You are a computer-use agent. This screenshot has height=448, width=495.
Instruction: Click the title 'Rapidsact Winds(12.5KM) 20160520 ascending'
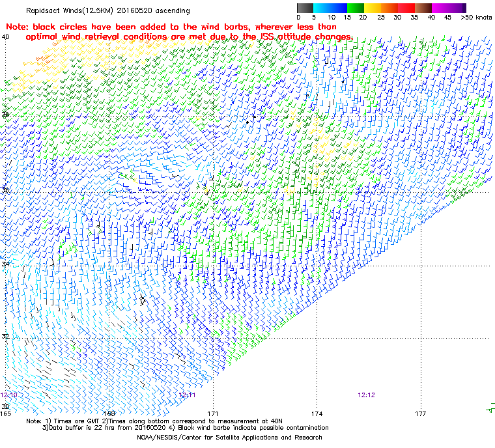pyautogui.click(x=108, y=10)
